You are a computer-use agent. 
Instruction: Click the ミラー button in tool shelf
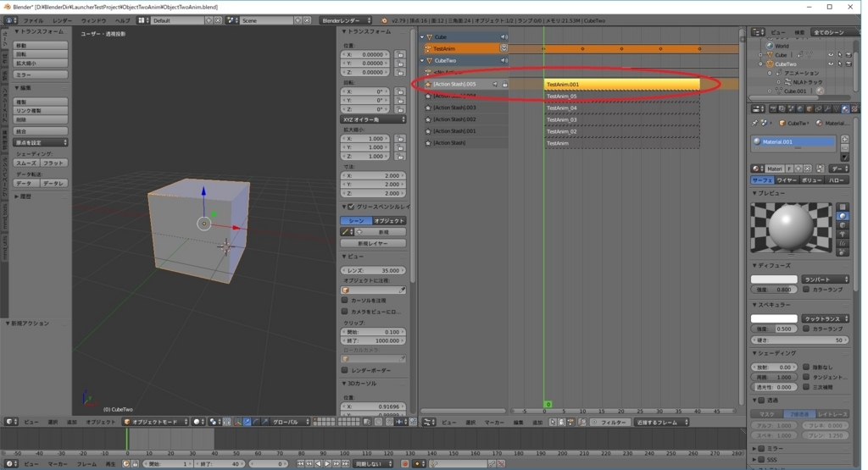(x=41, y=75)
